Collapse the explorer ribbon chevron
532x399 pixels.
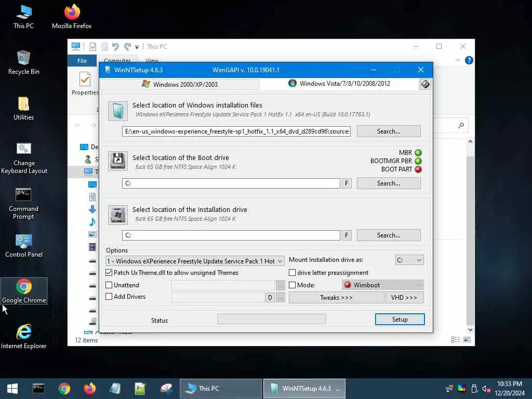point(457,60)
